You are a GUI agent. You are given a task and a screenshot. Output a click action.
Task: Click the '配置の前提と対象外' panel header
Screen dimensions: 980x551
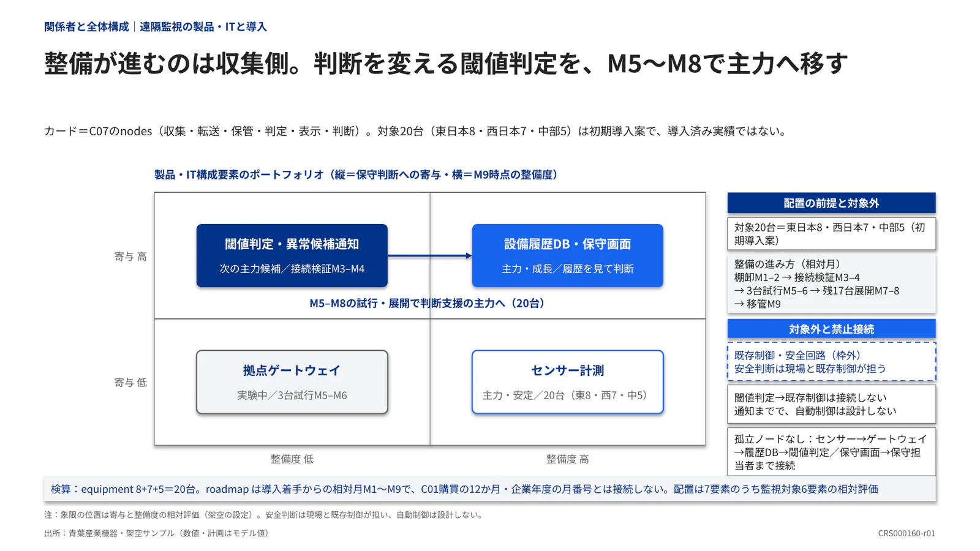pos(832,203)
